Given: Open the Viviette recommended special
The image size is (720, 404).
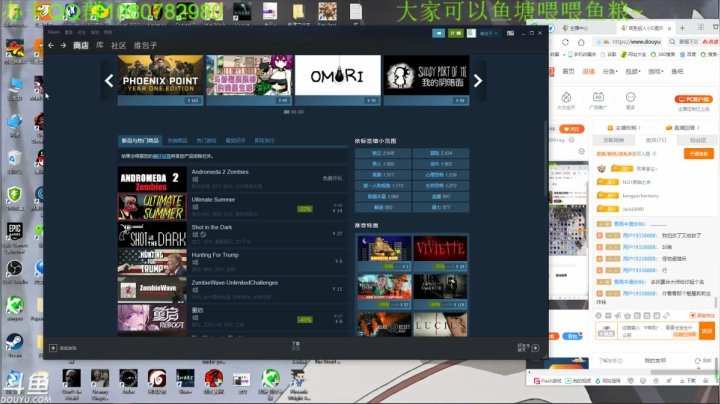Looking at the screenshot, I should click(440, 252).
